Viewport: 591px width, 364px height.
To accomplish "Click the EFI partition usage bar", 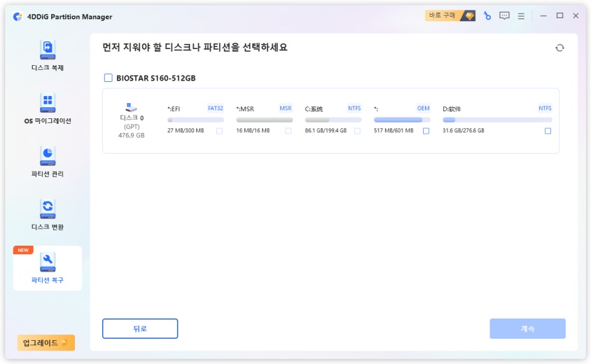I will coord(195,120).
